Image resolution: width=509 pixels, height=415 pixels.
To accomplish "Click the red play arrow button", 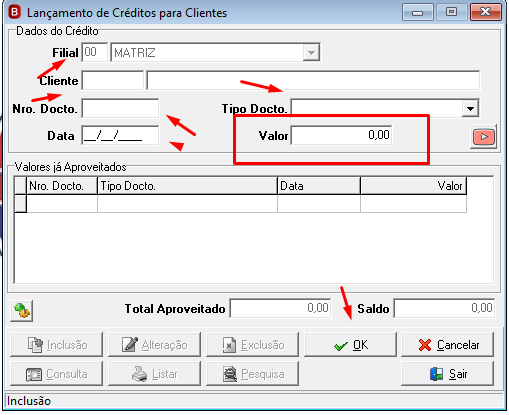I will tap(483, 137).
